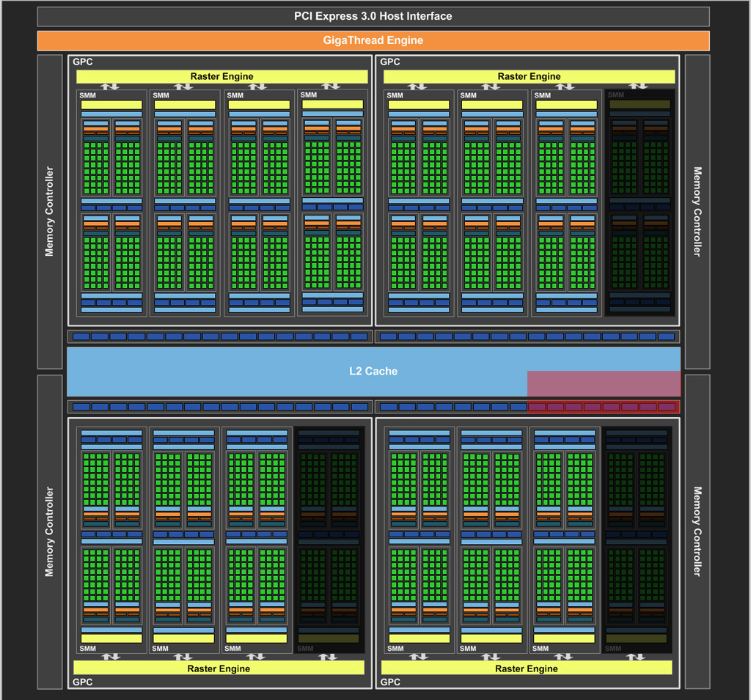Click the first SMM label in top-right GPC
The width and height of the screenshot is (751, 700).
point(395,95)
